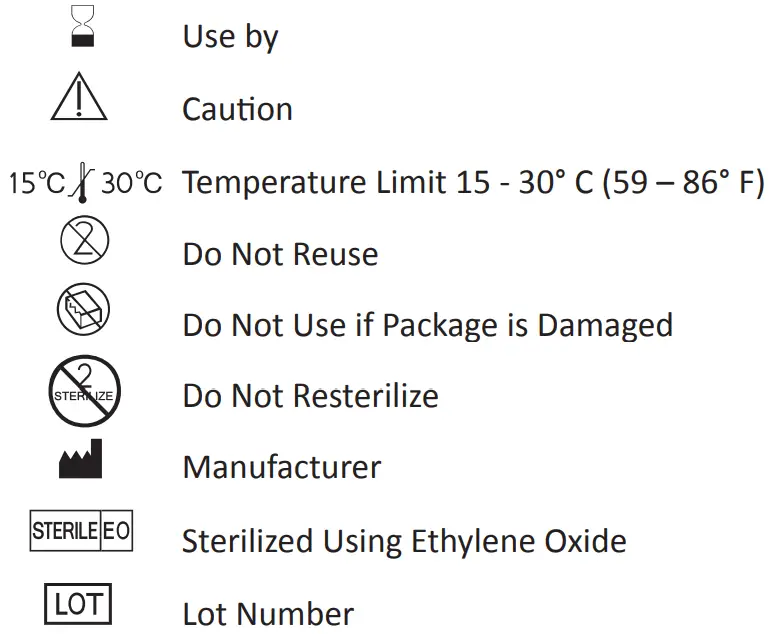The width and height of the screenshot is (770, 634).
Task: Click the "Use by" text
Action: click(x=230, y=38)
